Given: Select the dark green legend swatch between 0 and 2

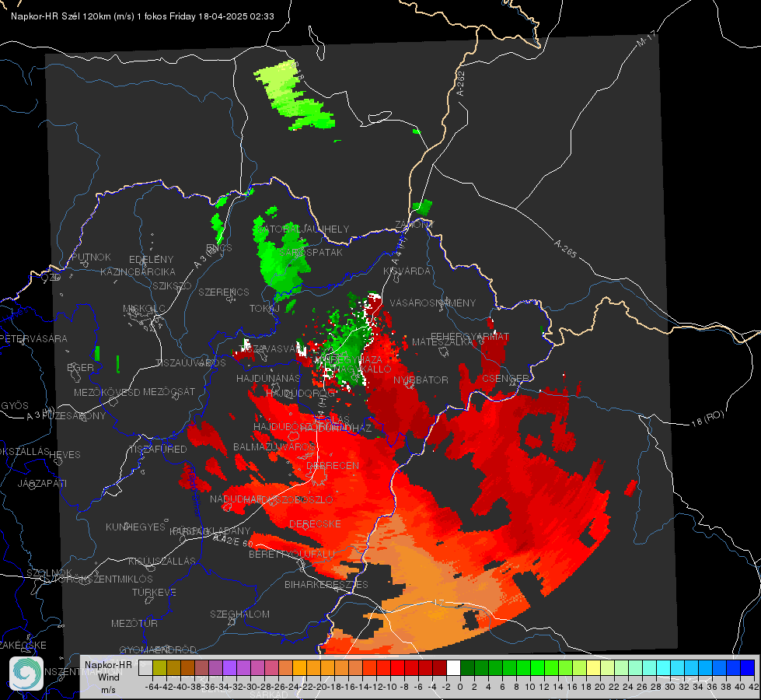Looking at the screenshot, I should click(x=467, y=668).
